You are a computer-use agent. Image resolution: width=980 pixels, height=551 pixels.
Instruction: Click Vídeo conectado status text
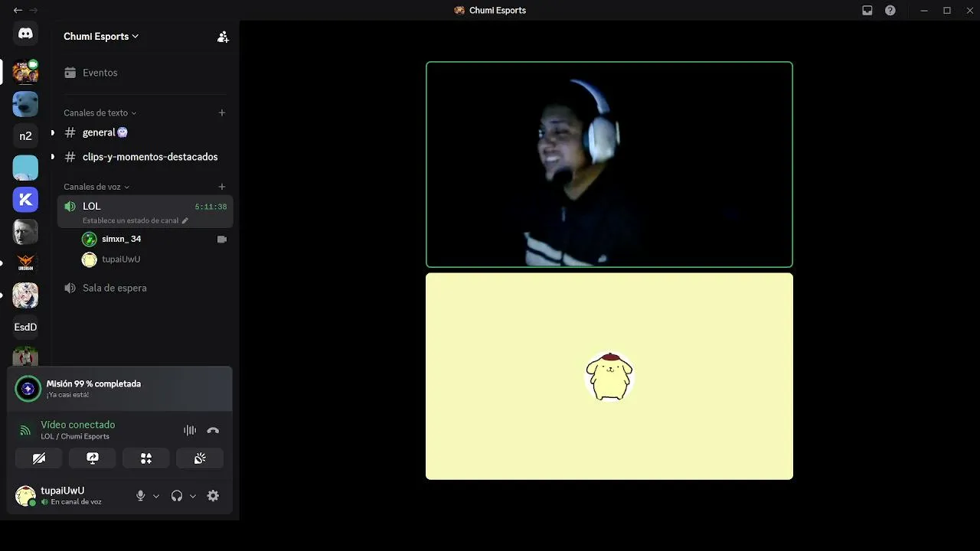(77, 425)
